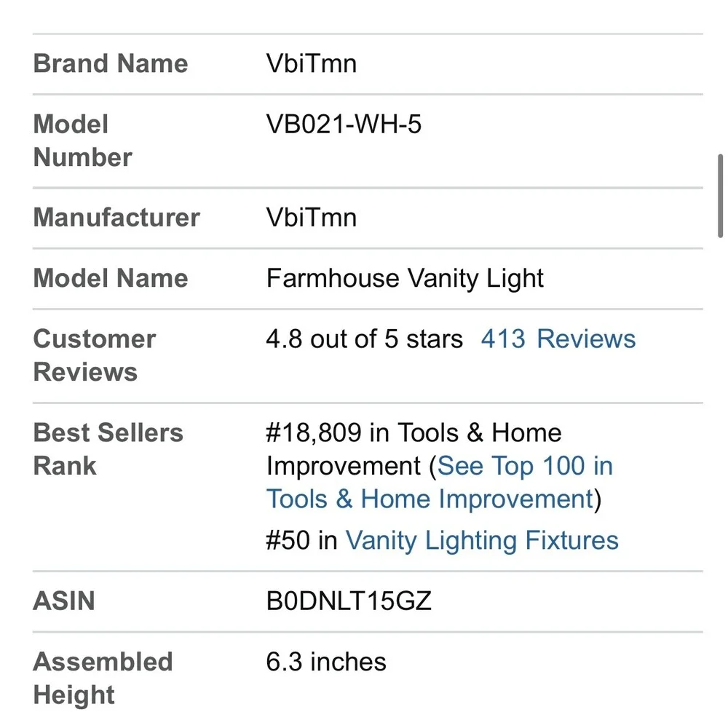
Task: Click the model number VB021-WH-5
Action: point(344,124)
